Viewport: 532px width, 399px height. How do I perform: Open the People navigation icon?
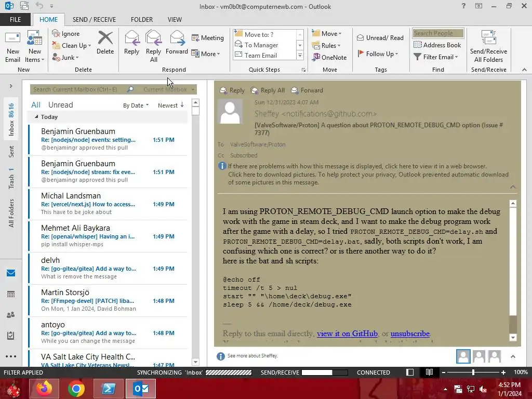click(11, 315)
